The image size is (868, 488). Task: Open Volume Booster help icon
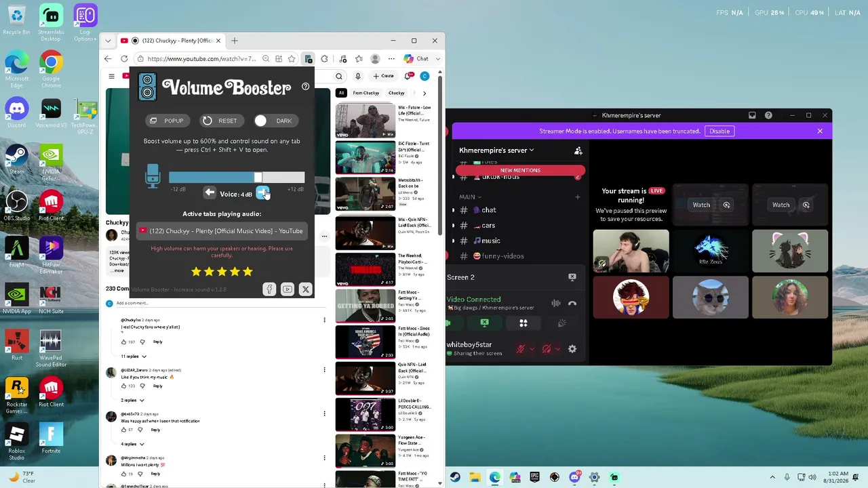[305, 87]
